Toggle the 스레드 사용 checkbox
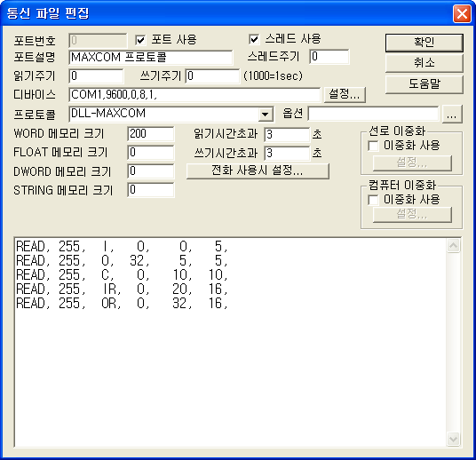476x460 pixels. pyautogui.click(x=254, y=39)
